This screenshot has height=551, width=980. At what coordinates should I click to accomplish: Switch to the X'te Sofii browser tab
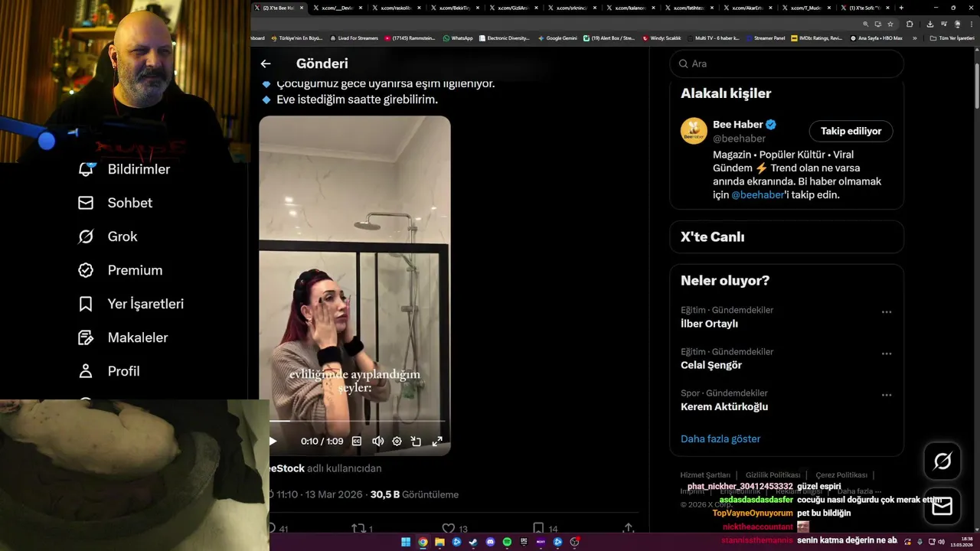click(x=864, y=8)
